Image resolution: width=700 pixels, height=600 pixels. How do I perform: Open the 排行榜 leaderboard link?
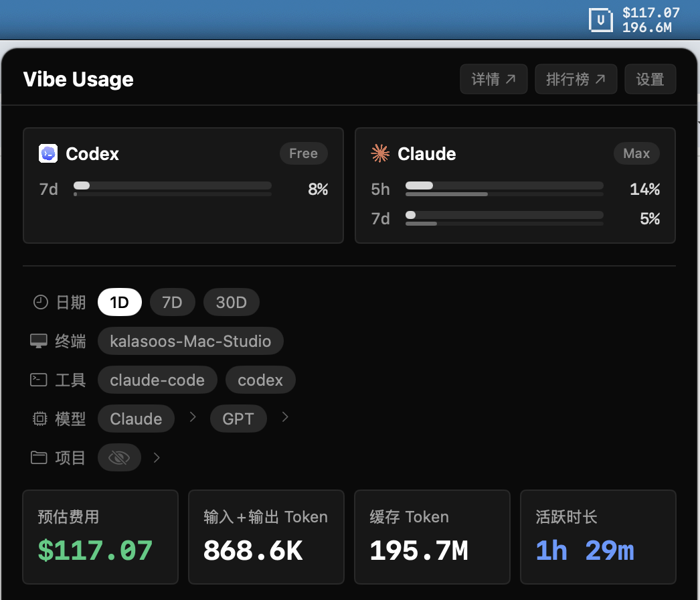pyautogui.click(x=576, y=80)
